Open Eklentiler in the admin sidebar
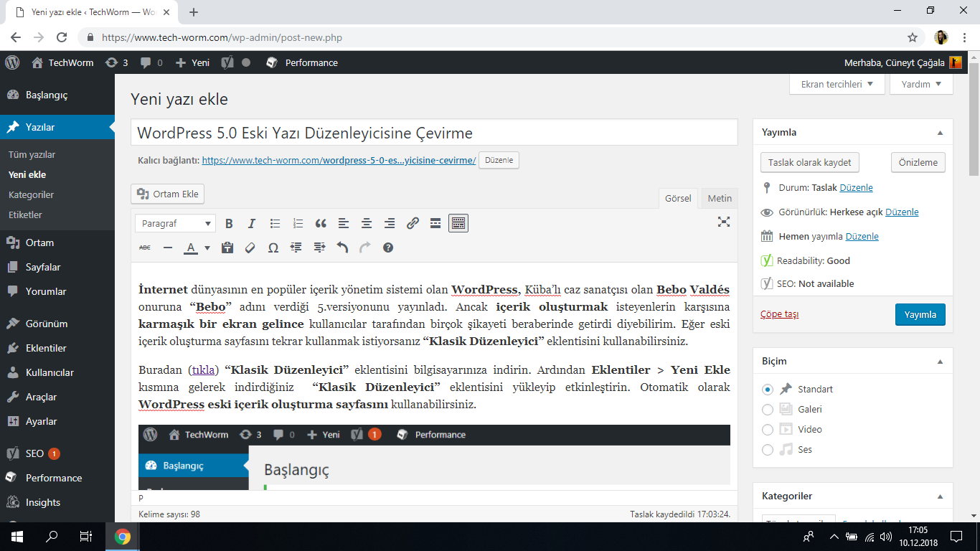 [x=46, y=348]
